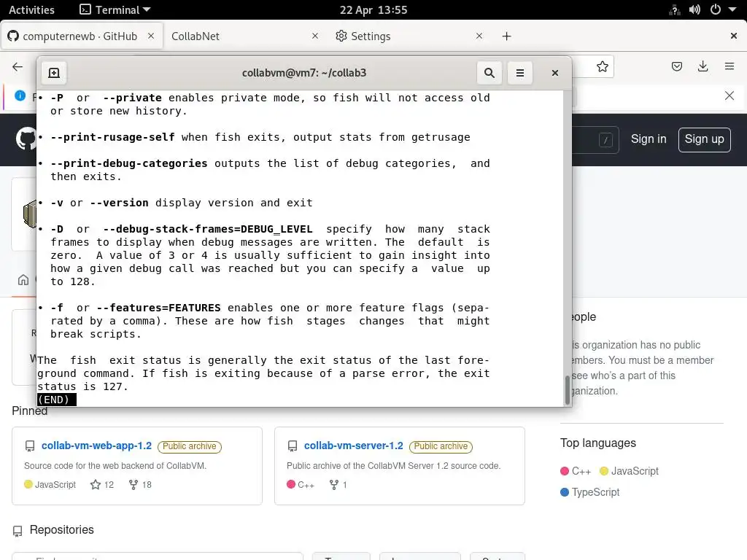Open the terminal hamburger menu
The width and height of the screenshot is (747, 560).
click(519, 73)
